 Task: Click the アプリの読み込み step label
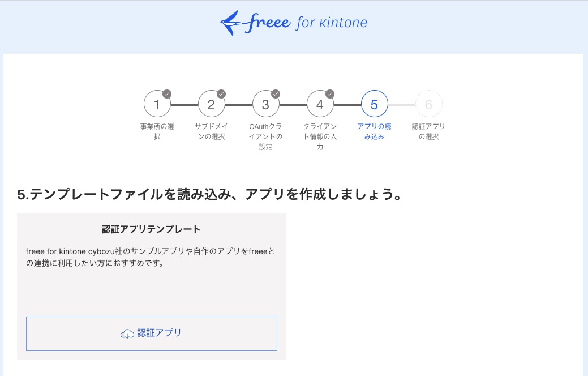pyautogui.click(x=374, y=131)
